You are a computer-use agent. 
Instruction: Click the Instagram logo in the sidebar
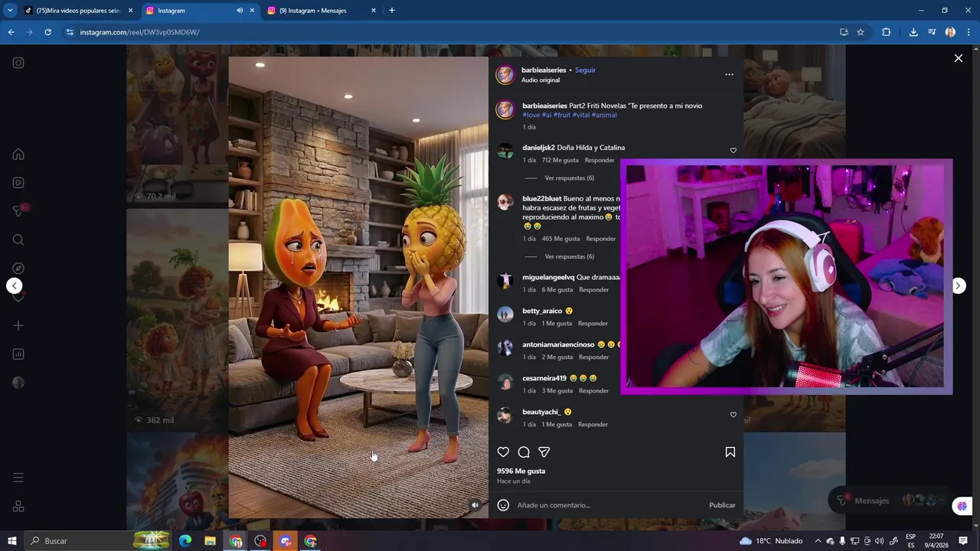click(x=18, y=63)
